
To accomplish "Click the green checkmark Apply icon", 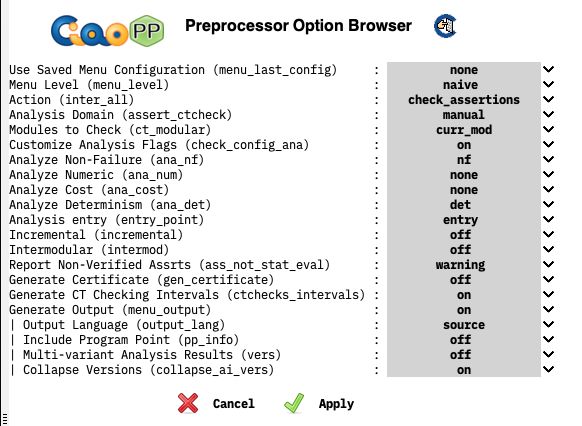I will 294,403.
